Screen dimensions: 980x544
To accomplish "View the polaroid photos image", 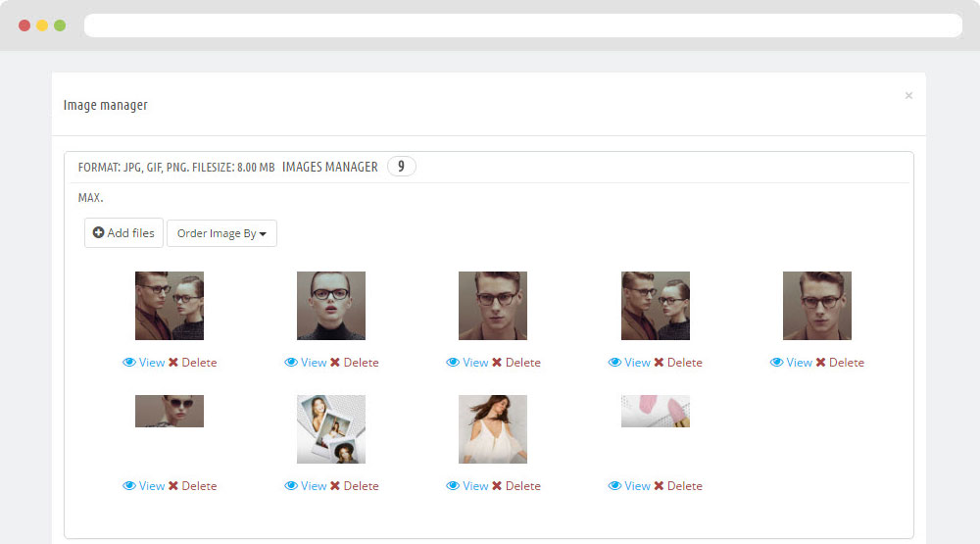I will [x=306, y=486].
